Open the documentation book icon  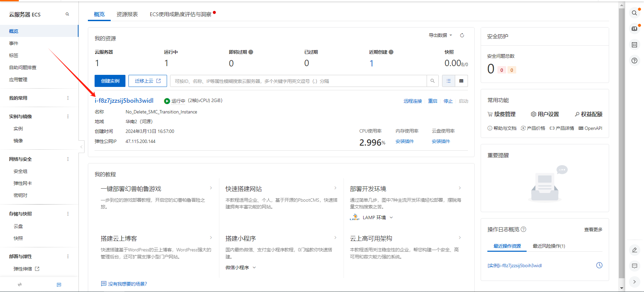point(634,29)
